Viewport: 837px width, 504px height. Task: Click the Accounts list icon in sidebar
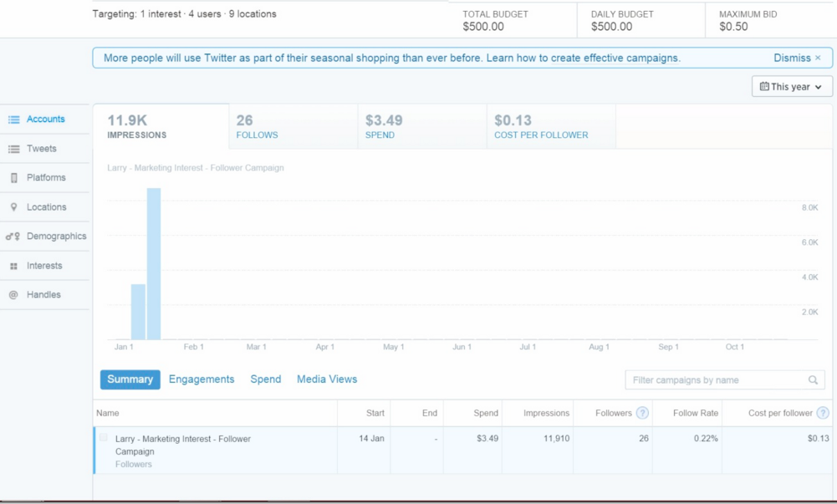[x=13, y=120]
